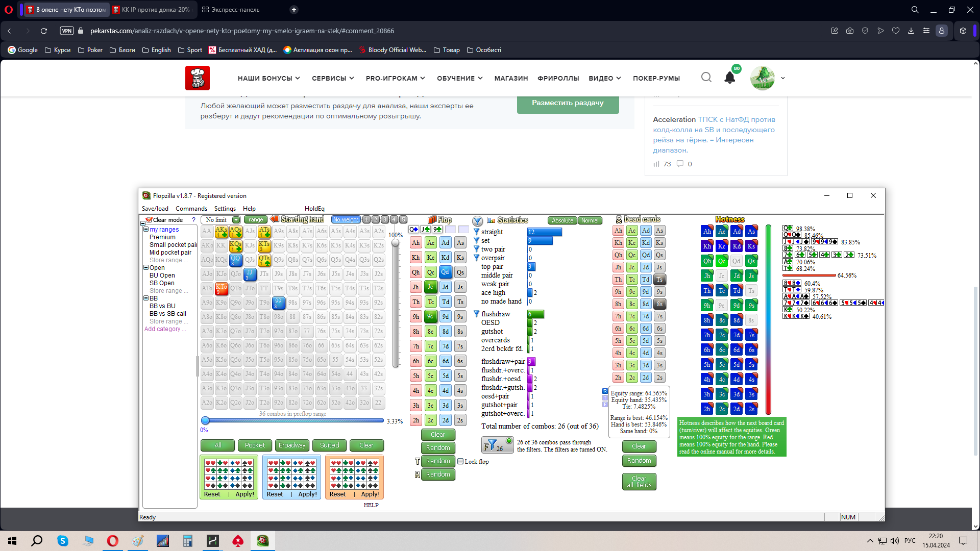The width and height of the screenshot is (980, 551).
Task: Select the Ah card in the flop selector
Action: pos(416,243)
